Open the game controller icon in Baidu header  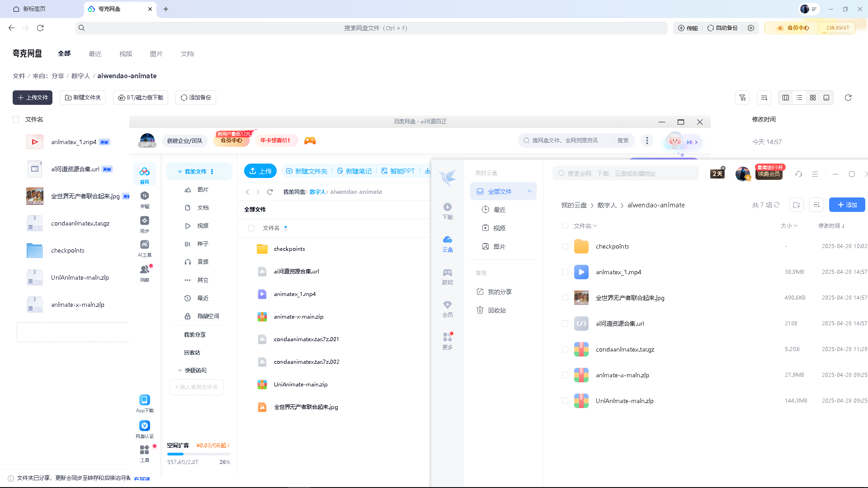pyautogui.click(x=310, y=141)
